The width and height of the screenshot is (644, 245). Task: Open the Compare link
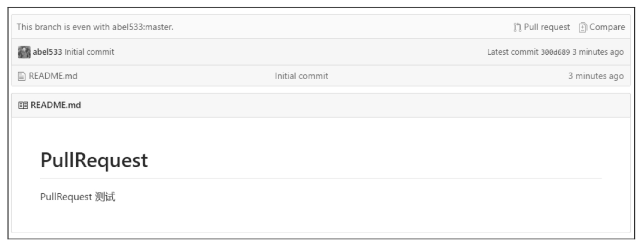tap(607, 27)
